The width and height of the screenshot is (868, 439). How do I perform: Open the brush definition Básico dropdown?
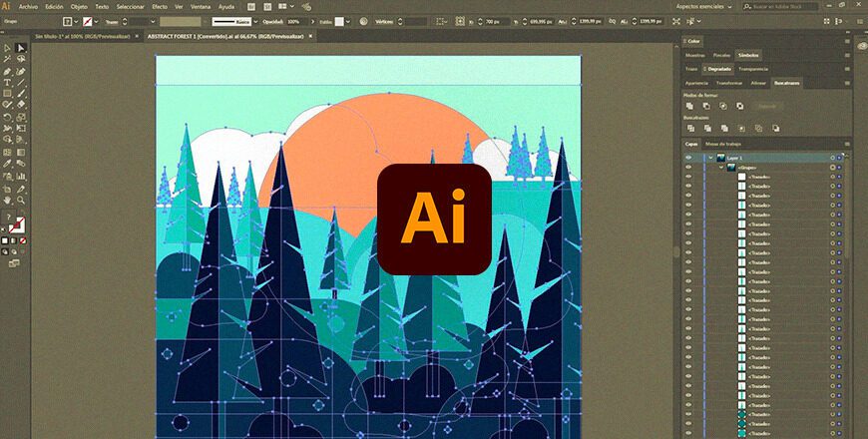(x=255, y=21)
